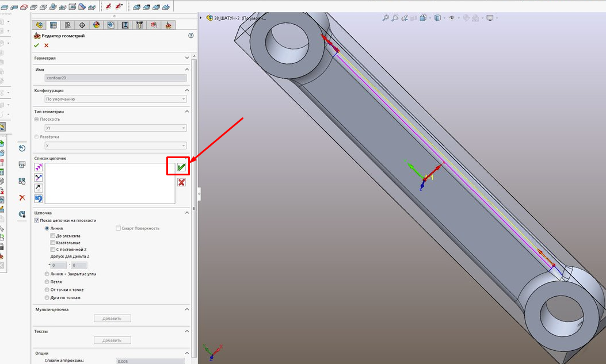Image resolution: width=606 pixels, height=364 pixels.
Task: Click the Zoom to Fit icon in the viewport toolbar
Action: point(386,18)
